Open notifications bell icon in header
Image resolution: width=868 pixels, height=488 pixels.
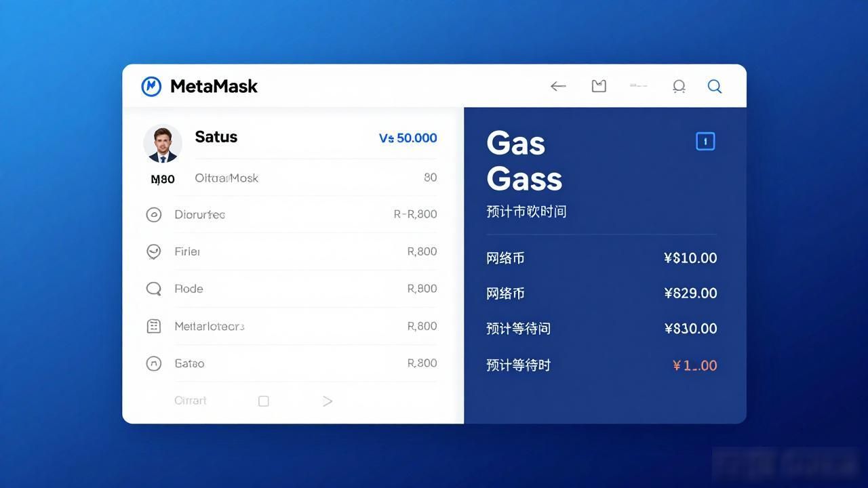pyautogui.click(x=679, y=86)
